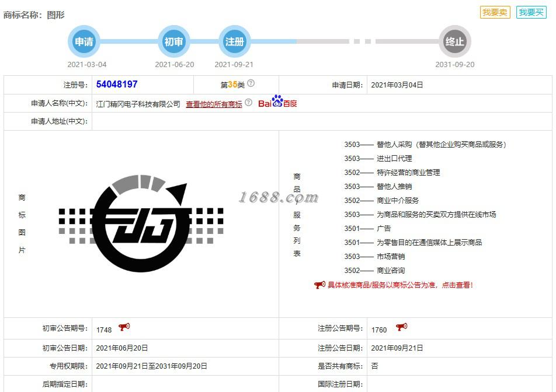Select the 初审 timeline stage circle
This screenshot has width=556, height=392.
tap(174, 41)
